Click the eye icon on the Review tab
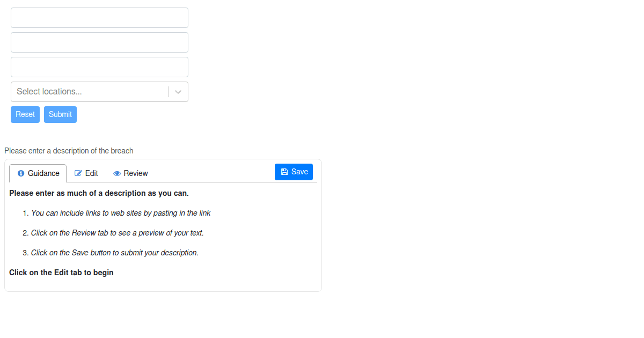Image resolution: width=644 pixels, height=338 pixels. [116, 173]
